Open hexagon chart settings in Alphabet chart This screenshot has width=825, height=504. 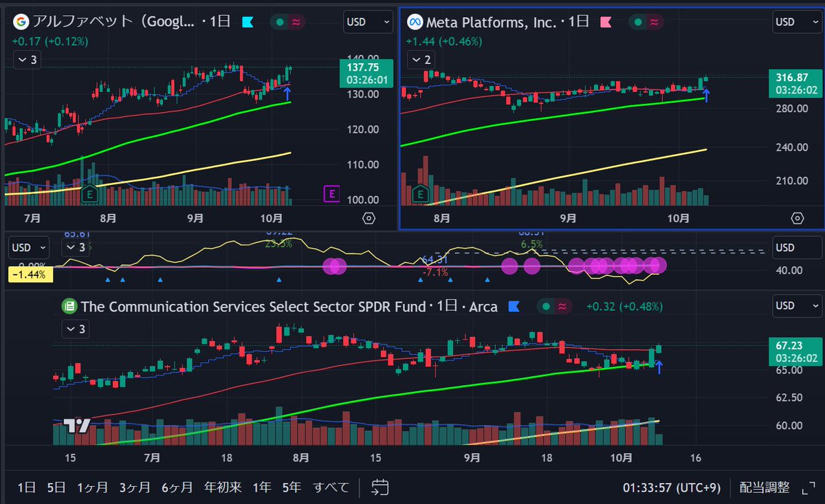click(368, 218)
